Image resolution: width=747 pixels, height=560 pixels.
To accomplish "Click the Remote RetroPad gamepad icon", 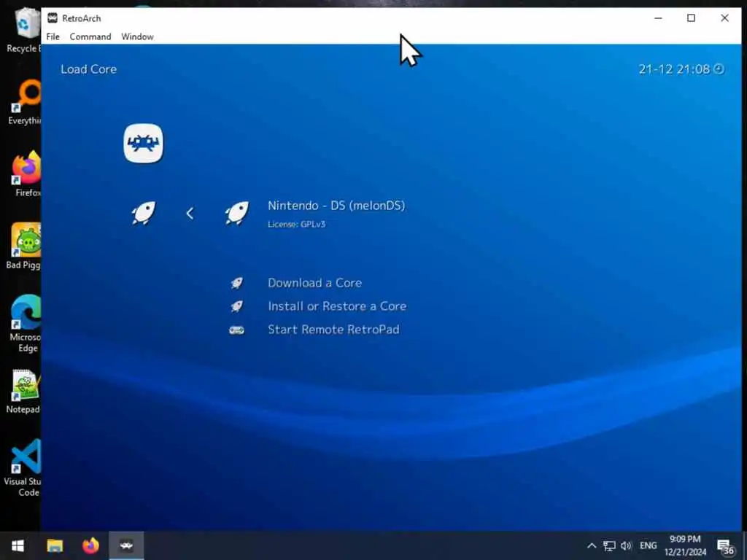I will pyautogui.click(x=237, y=330).
